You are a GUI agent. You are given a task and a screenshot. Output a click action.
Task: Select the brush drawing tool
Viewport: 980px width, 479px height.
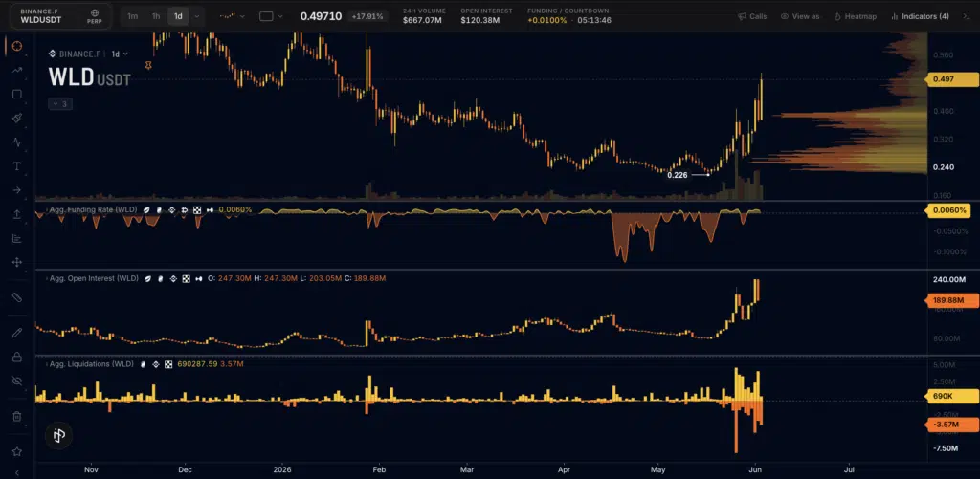[17, 118]
